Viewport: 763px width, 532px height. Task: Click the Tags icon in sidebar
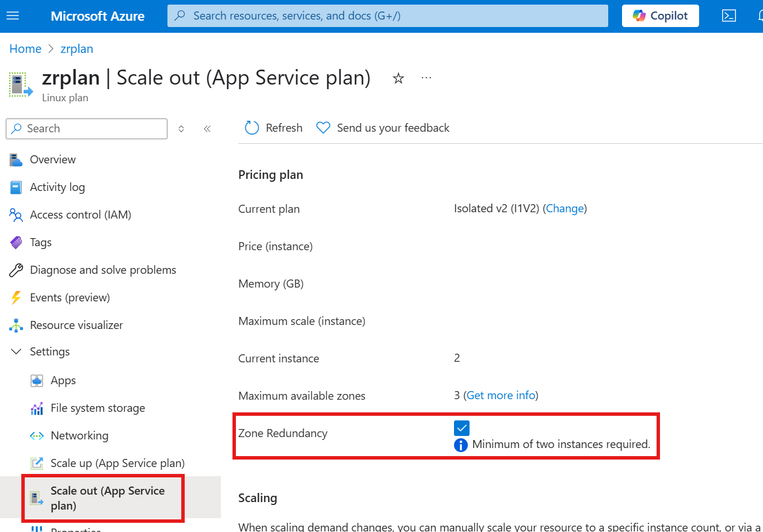pyautogui.click(x=16, y=243)
